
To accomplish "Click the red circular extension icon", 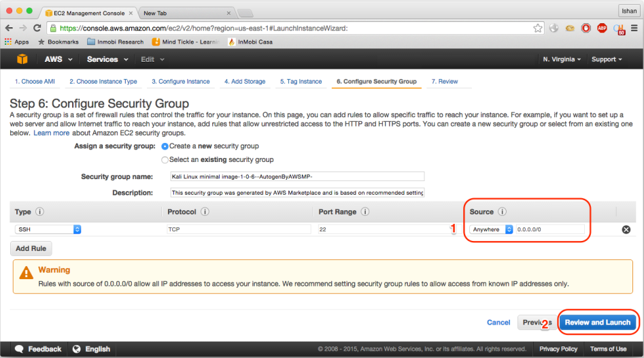I will click(586, 28).
